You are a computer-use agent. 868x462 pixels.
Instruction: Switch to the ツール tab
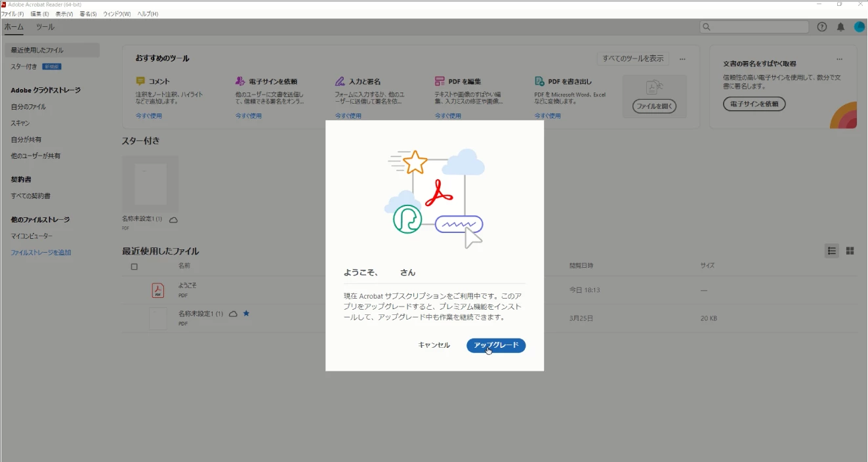pos(45,27)
